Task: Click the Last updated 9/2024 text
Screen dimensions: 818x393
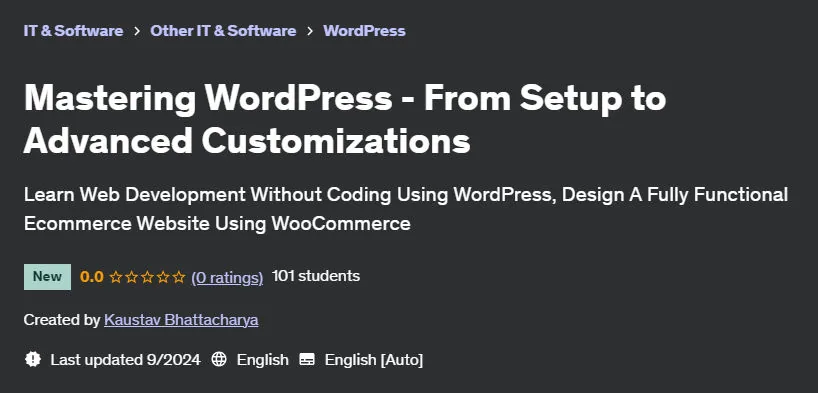Action: (x=125, y=360)
